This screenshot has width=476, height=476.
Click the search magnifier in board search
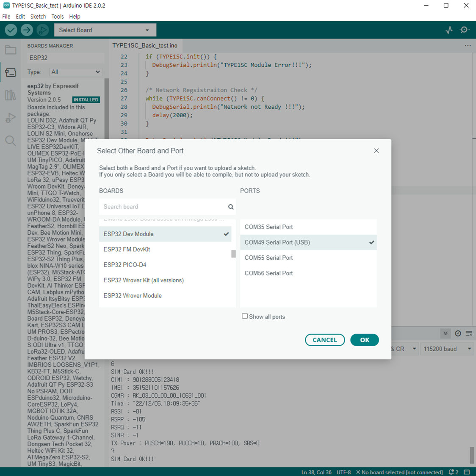click(231, 207)
